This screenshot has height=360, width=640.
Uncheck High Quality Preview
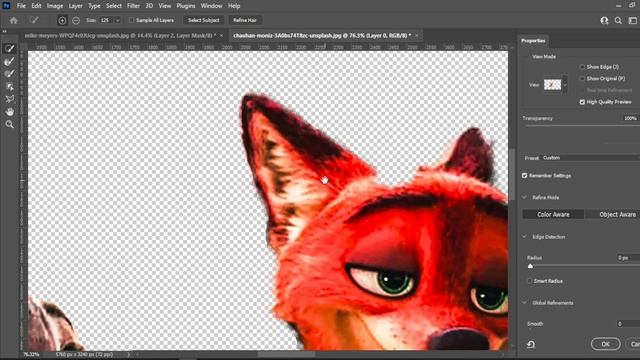click(x=582, y=102)
